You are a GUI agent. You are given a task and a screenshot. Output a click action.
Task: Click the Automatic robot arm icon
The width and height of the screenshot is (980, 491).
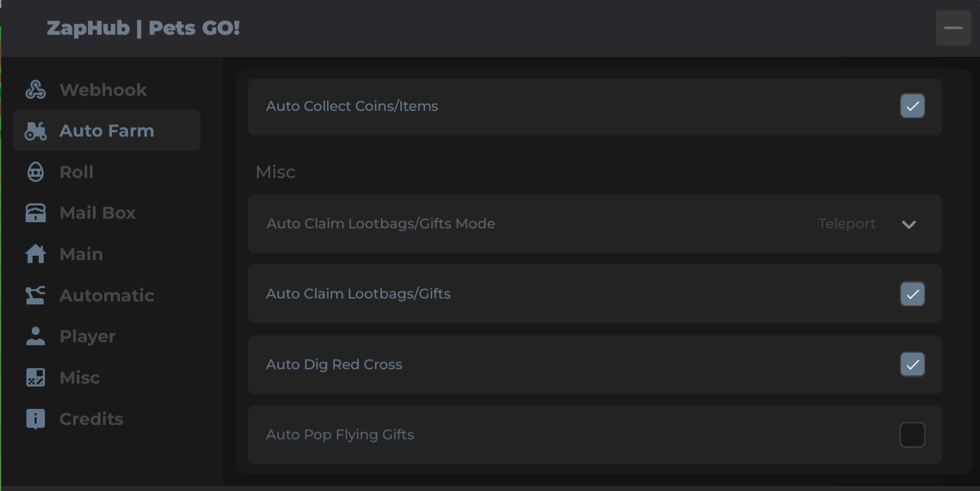point(35,295)
